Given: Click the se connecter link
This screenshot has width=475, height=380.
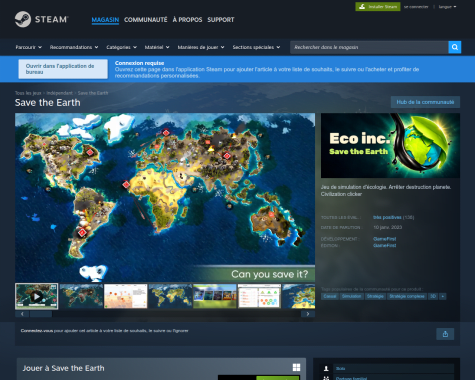Looking at the screenshot, I should 416,7.
